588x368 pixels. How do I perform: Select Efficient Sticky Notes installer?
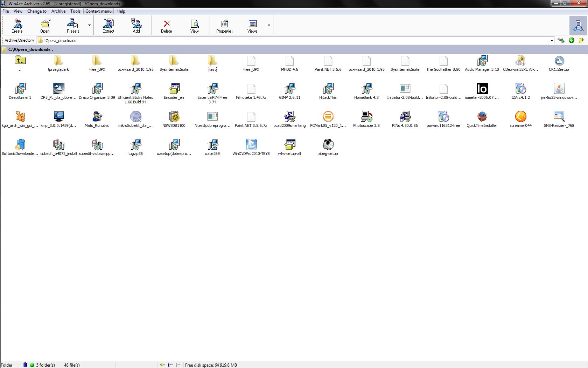[x=135, y=93]
